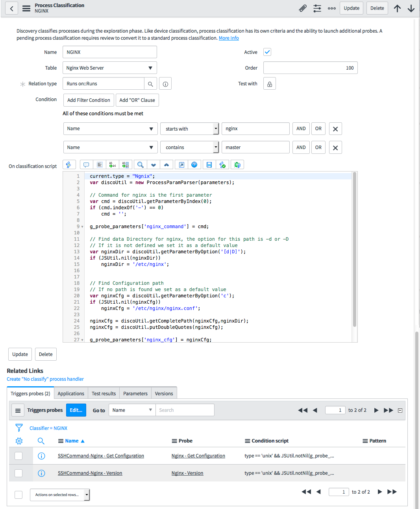Click the list Search input field

click(x=185, y=410)
